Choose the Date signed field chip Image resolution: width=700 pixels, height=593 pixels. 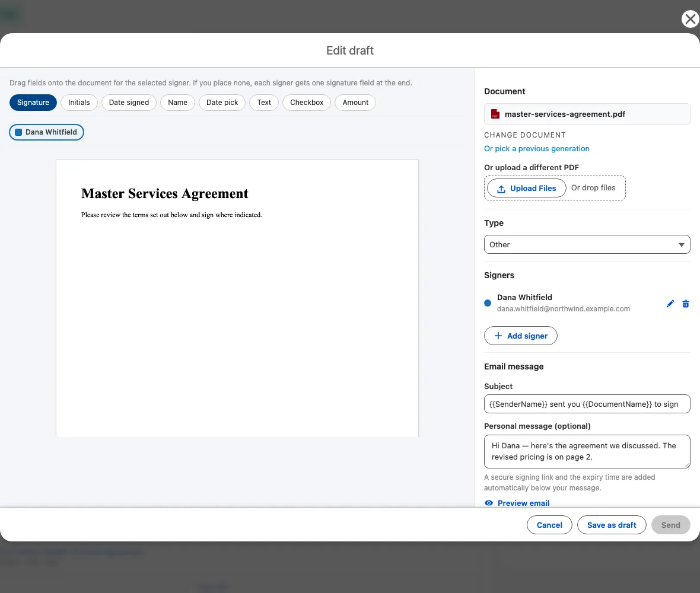pos(129,103)
